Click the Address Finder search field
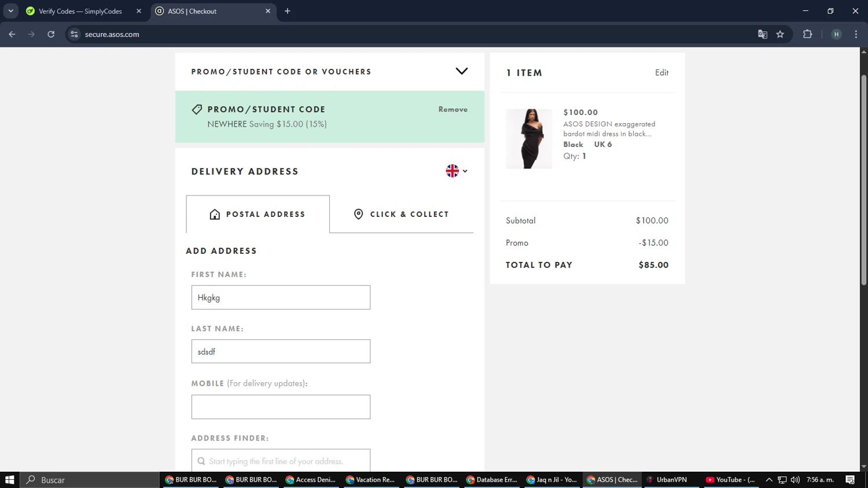The image size is (868, 488). tap(281, 461)
